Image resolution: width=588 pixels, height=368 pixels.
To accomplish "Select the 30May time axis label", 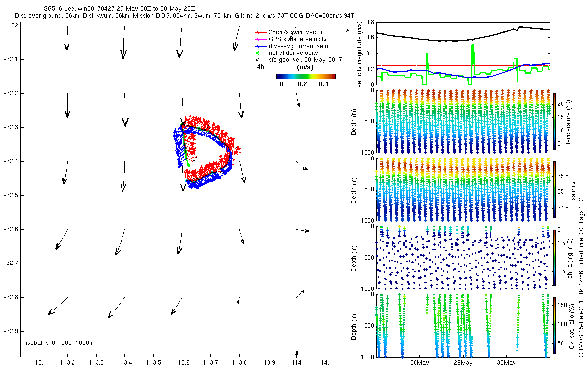I will coord(506,363).
